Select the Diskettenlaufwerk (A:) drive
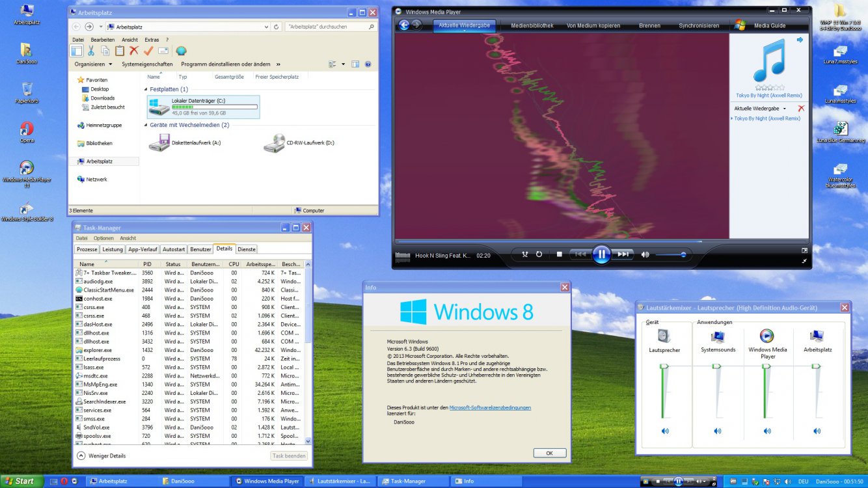 (x=185, y=142)
